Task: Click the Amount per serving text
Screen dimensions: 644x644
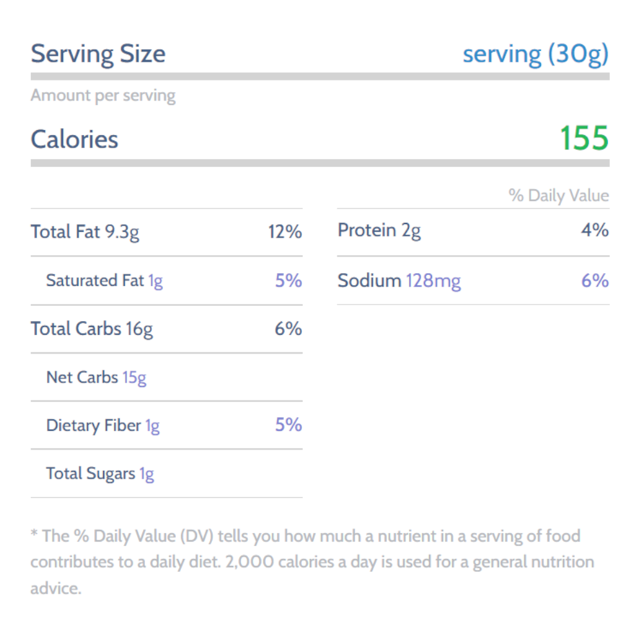Action: [x=103, y=96]
